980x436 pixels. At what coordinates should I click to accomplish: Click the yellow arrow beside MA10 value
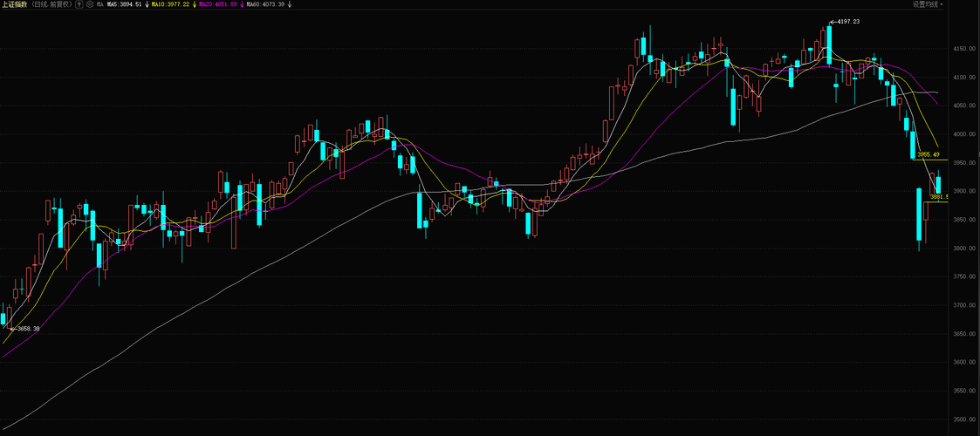click(195, 4)
